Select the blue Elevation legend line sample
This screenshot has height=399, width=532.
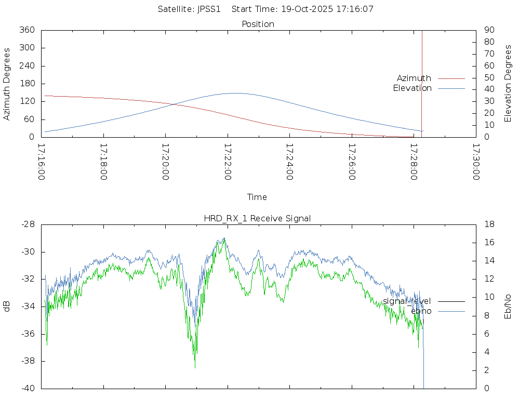(x=451, y=88)
